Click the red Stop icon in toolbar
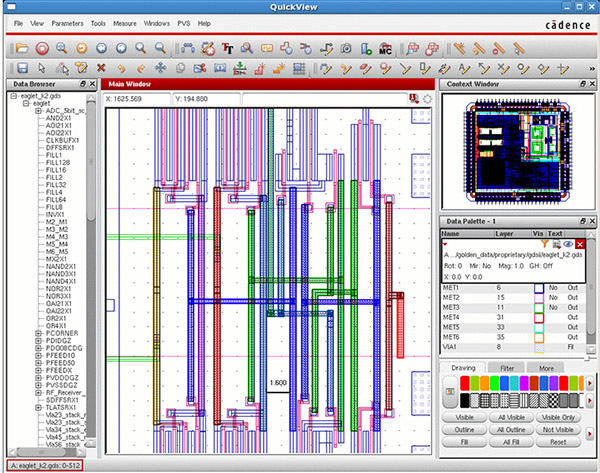The image size is (600, 473). tap(42, 49)
